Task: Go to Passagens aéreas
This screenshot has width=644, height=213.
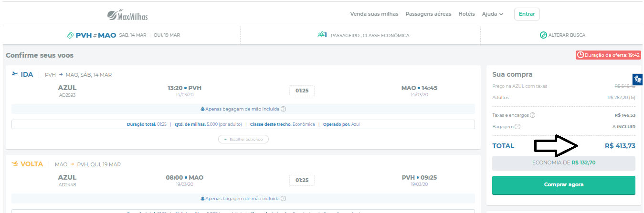Action: pos(428,14)
